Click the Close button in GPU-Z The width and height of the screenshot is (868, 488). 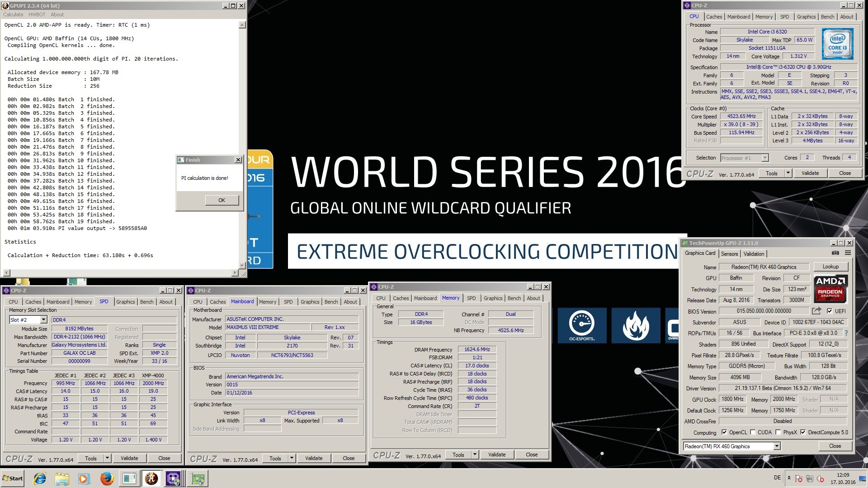(835, 446)
